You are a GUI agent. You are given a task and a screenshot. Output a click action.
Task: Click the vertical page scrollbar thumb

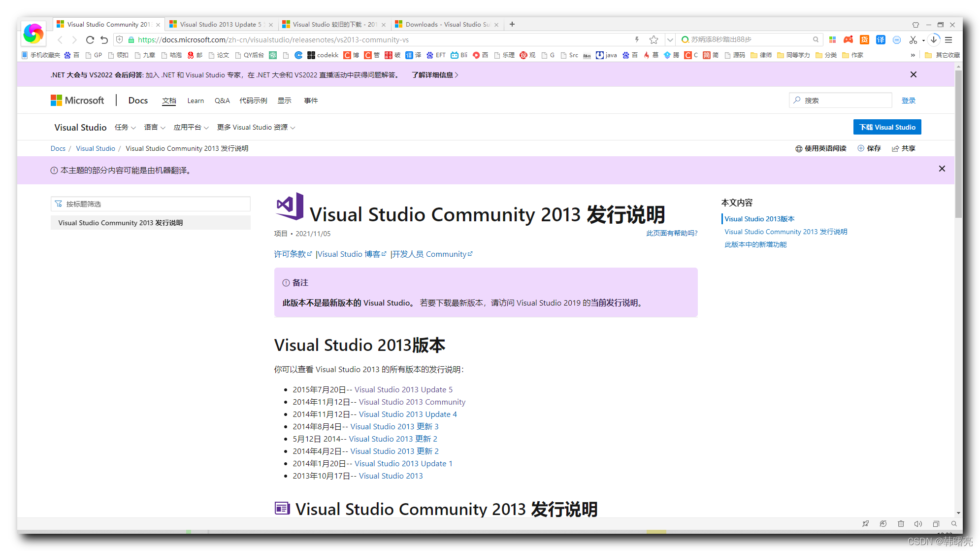tap(958, 143)
